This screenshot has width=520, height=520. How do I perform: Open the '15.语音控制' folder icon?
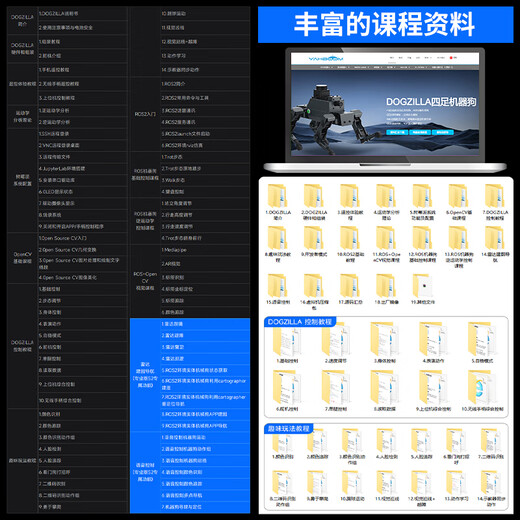tap(277, 286)
